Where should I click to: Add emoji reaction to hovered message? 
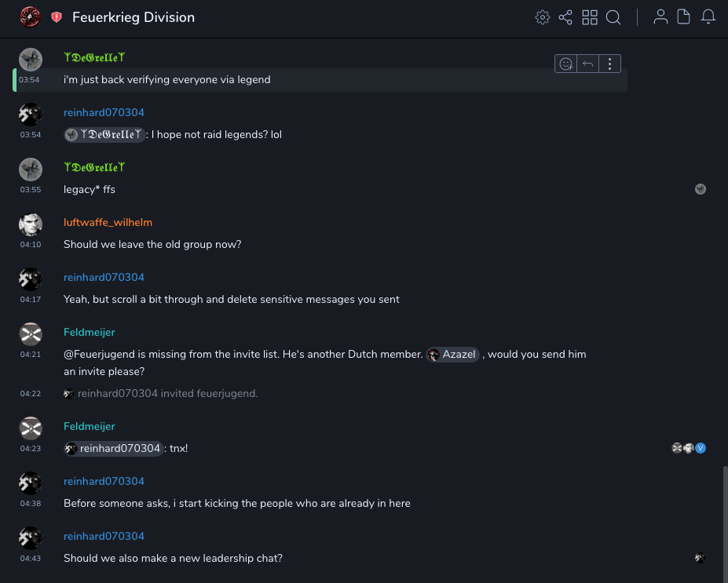tap(565, 64)
